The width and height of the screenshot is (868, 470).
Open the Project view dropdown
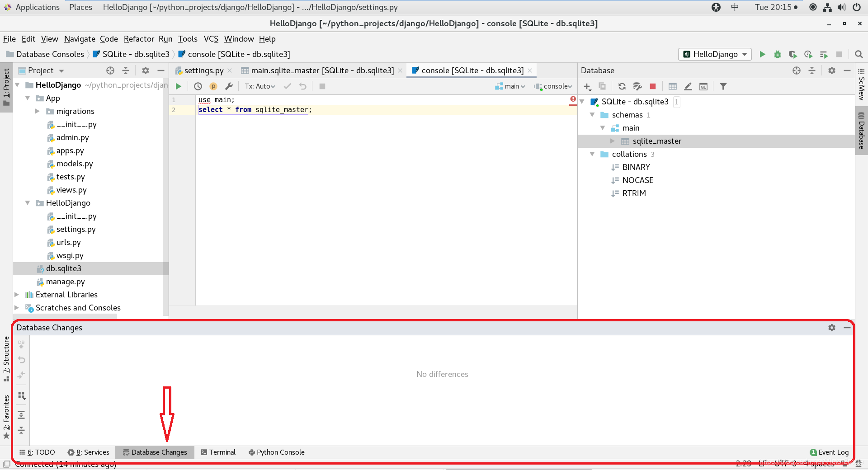41,70
